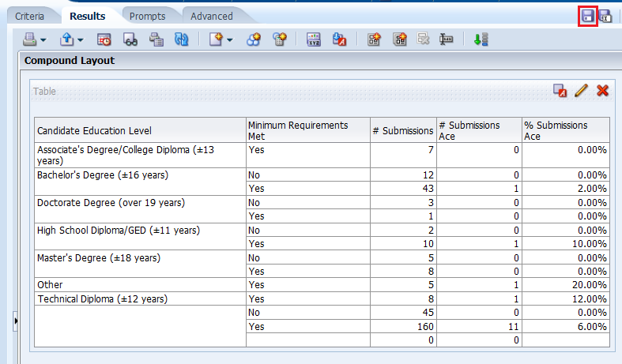Click the Print this analysis icon

point(30,39)
